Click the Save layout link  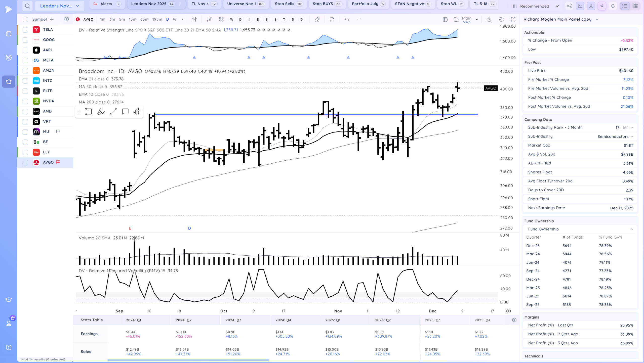coord(466,22)
